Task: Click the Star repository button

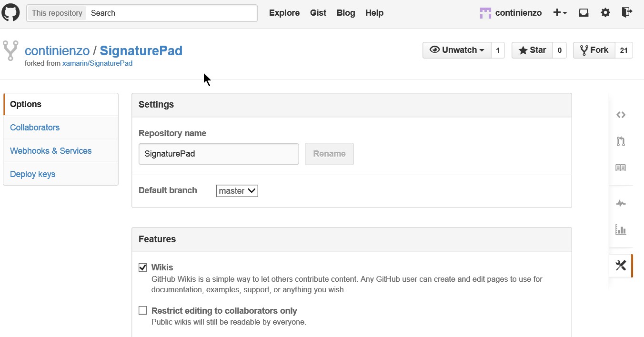Action: click(x=532, y=50)
